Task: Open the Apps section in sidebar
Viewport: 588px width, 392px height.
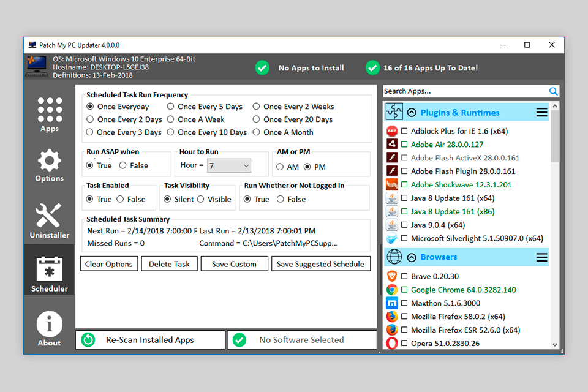Action: point(50,115)
